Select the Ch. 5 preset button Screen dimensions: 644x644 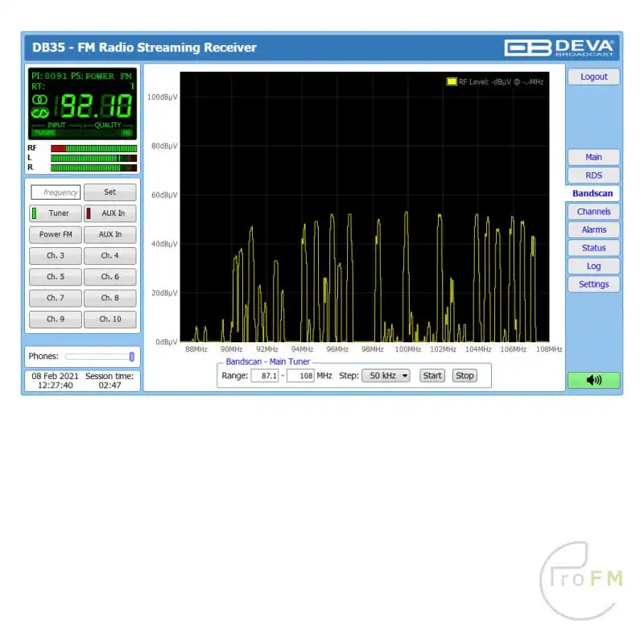click(x=56, y=276)
